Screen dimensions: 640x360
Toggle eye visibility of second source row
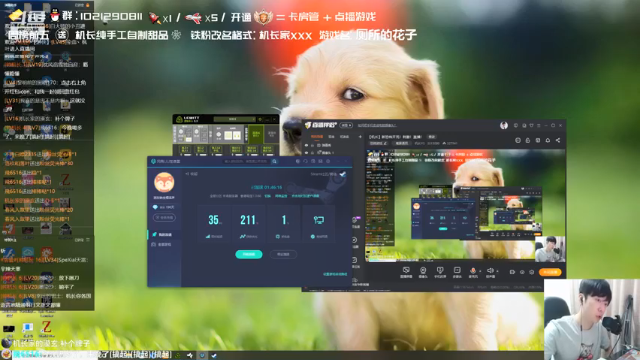click(x=306, y=153)
